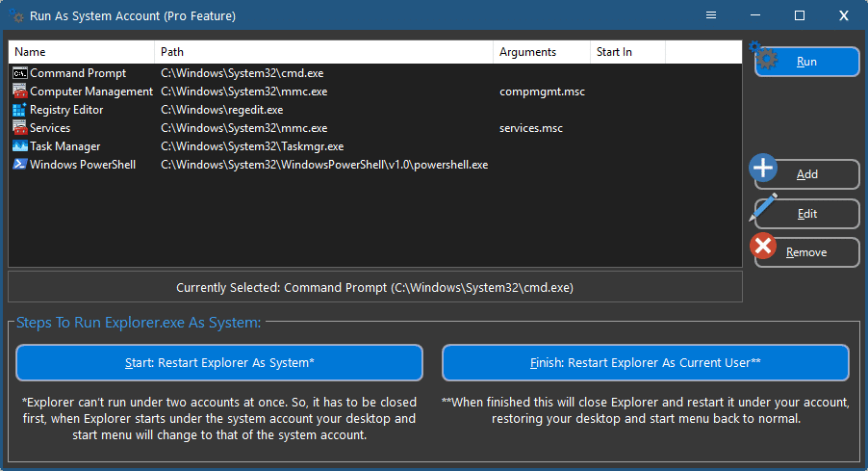Select the regedit.exe path entry
The height and width of the screenshot is (471, 868).
[x=221, y=110]
